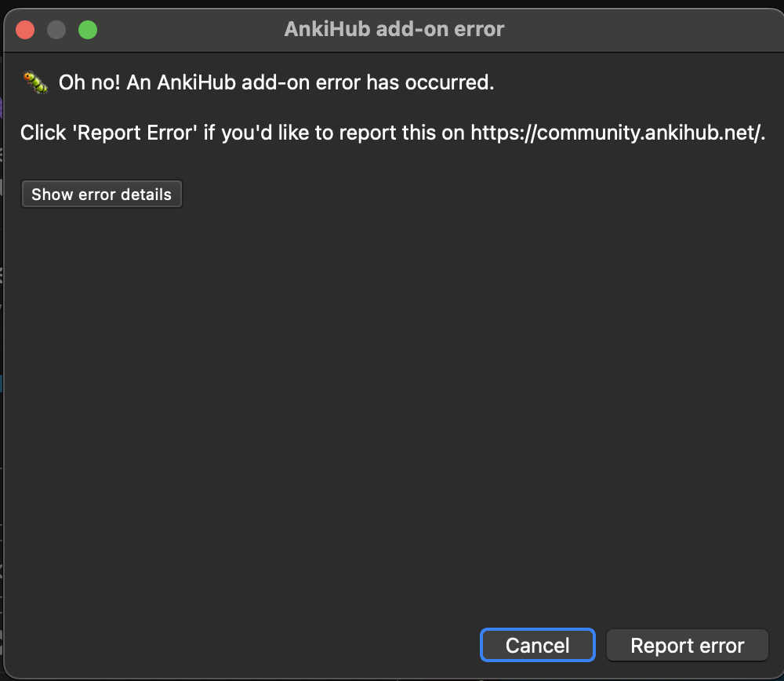This screenshot has height=681, width=784.
Task: Close the dialog with the red button
Action: 26,31
